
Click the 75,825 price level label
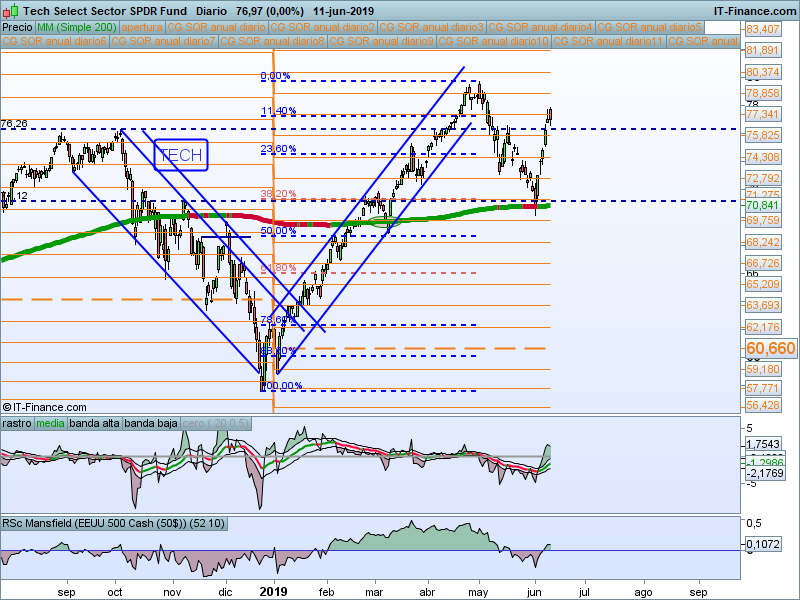point(763,135)
